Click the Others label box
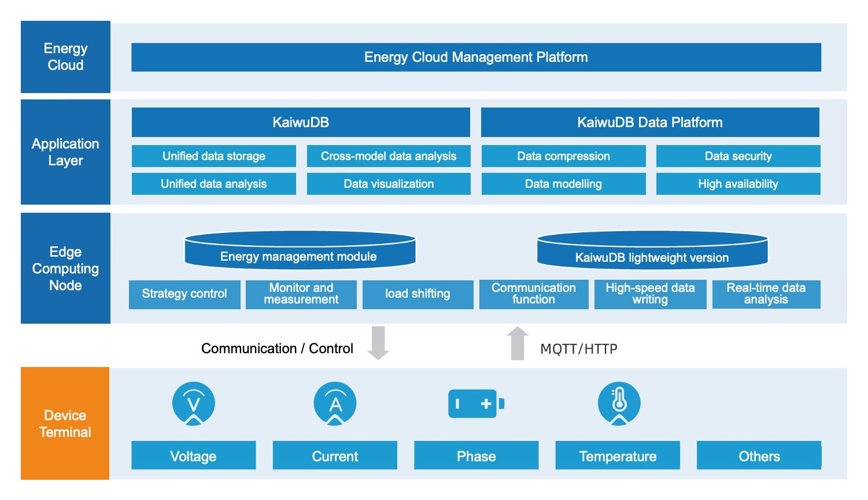 click(759, 455)
